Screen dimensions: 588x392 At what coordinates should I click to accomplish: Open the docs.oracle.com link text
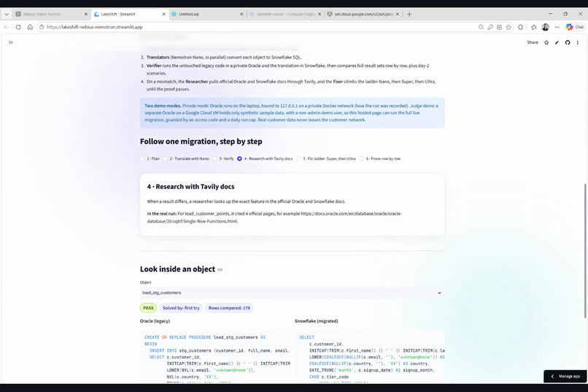pyautogui.click(x=274, y=218)
